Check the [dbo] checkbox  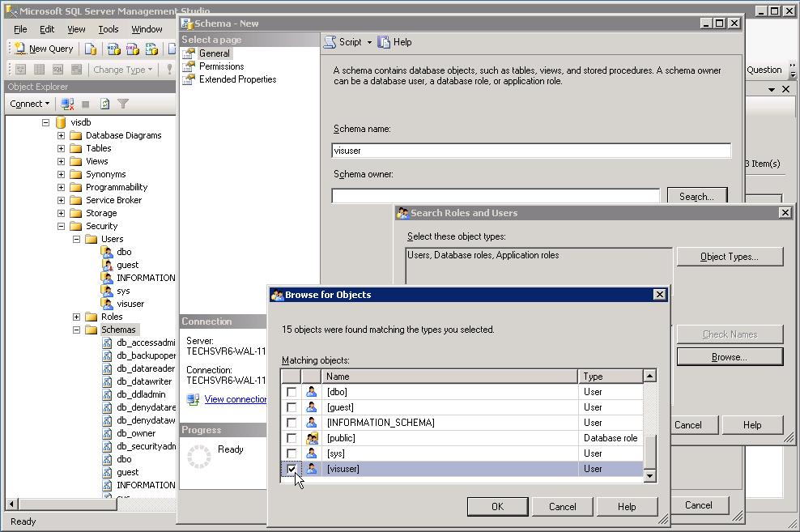pos(291,392)
